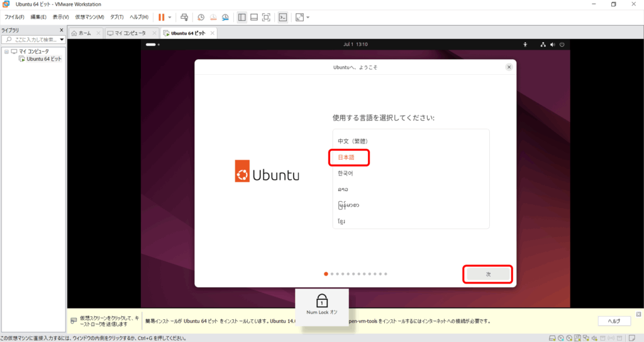Switch to the ホーム tab
The image size is (644, 342).
84,33
